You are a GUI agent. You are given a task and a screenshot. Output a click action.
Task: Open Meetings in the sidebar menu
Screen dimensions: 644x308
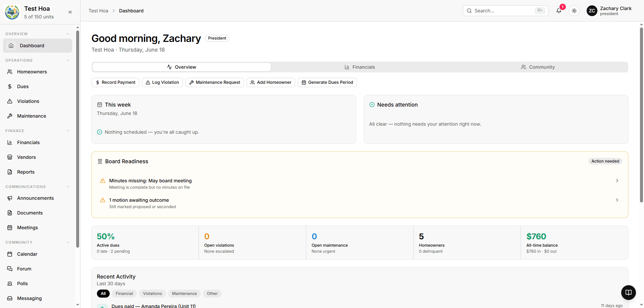[x=38, y=228]
